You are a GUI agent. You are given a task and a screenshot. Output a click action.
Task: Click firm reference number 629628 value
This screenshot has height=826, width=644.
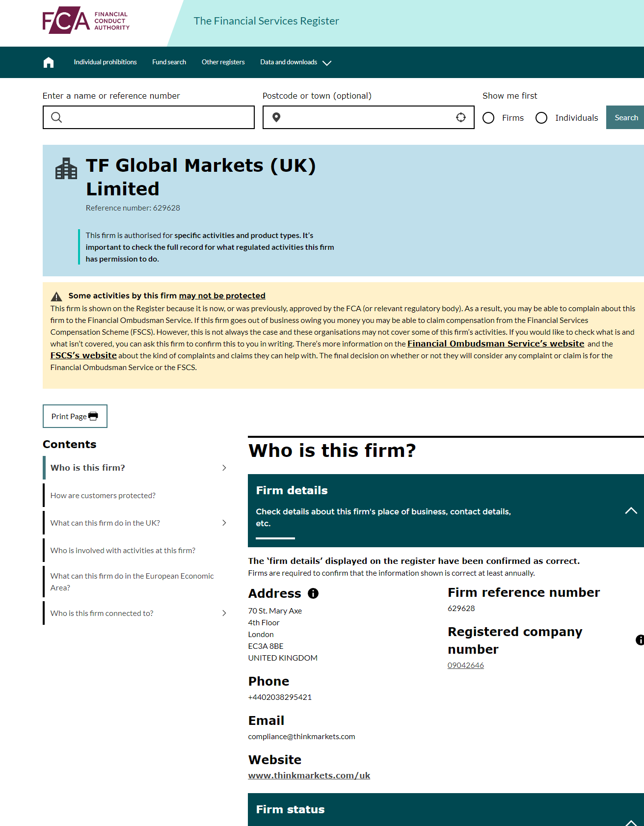click(461, 608)
